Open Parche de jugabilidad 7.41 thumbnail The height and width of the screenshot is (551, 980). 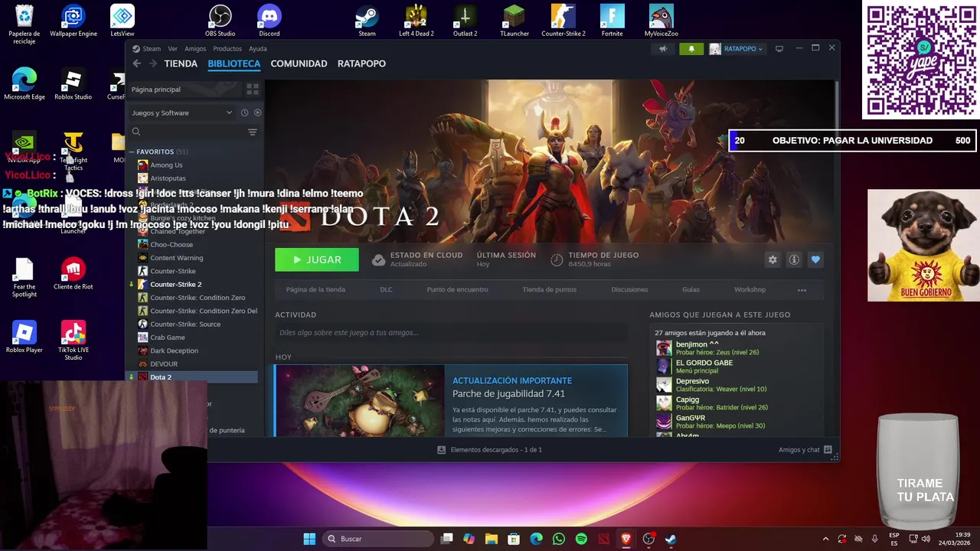(x=360, y=401)
